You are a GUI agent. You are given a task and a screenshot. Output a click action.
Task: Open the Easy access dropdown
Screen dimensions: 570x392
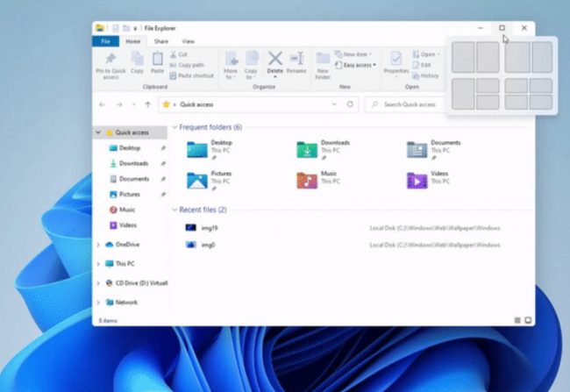[356, 65]
